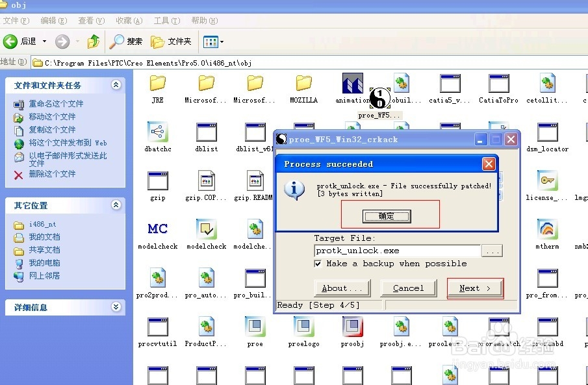The height and width of the screenshot is (385, 588).
Task: Open the 文件(F) menu
Action: coord(16,21)
